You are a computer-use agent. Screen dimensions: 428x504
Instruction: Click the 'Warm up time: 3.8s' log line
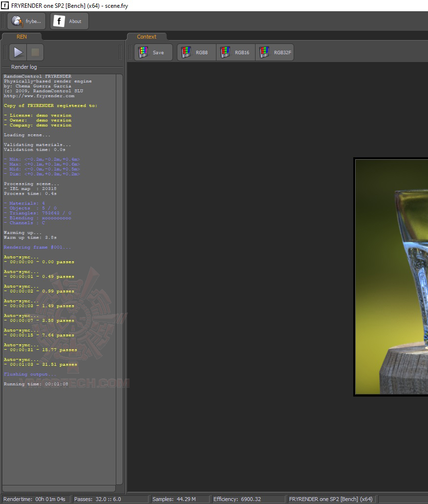30,237
